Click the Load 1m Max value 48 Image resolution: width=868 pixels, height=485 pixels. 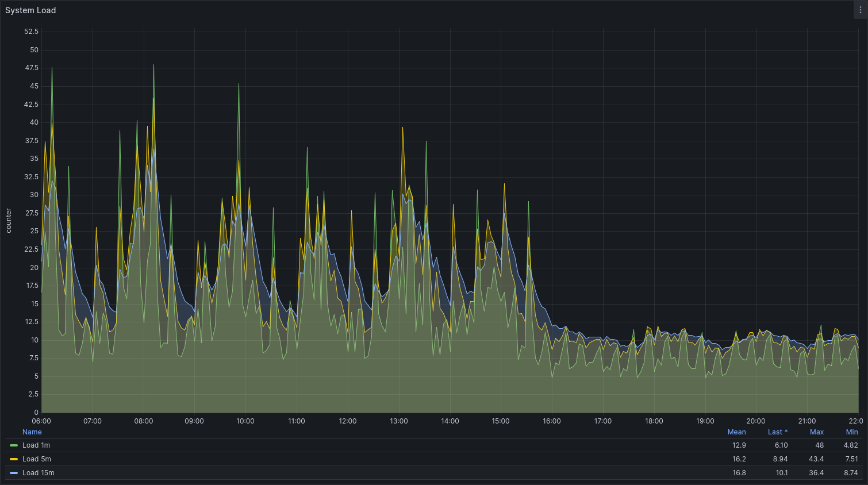819,445
